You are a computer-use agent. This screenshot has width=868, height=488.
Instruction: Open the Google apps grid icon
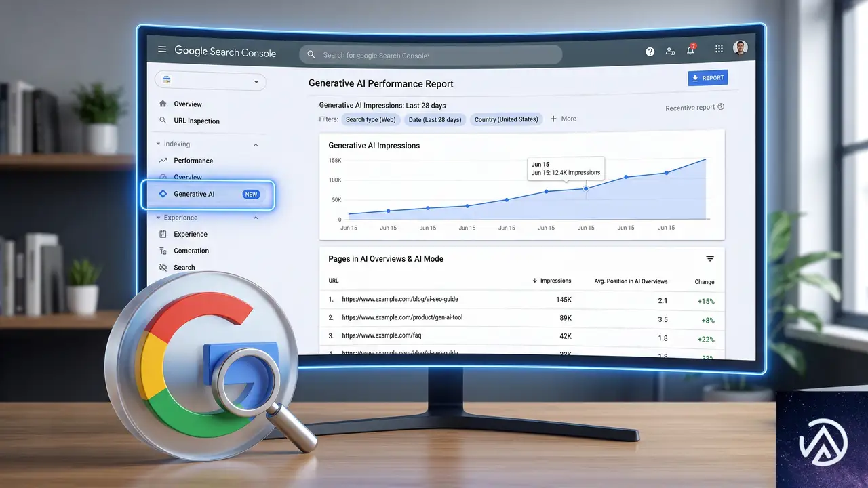pos(719,49)
